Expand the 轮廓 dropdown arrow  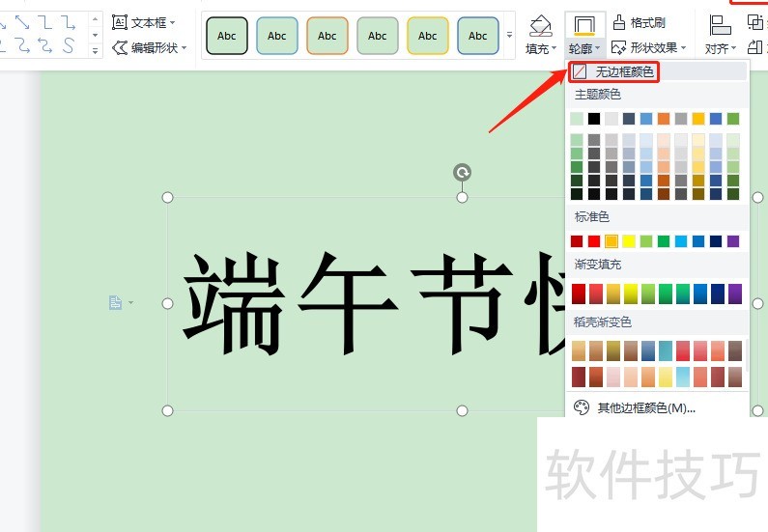(598, 48)
